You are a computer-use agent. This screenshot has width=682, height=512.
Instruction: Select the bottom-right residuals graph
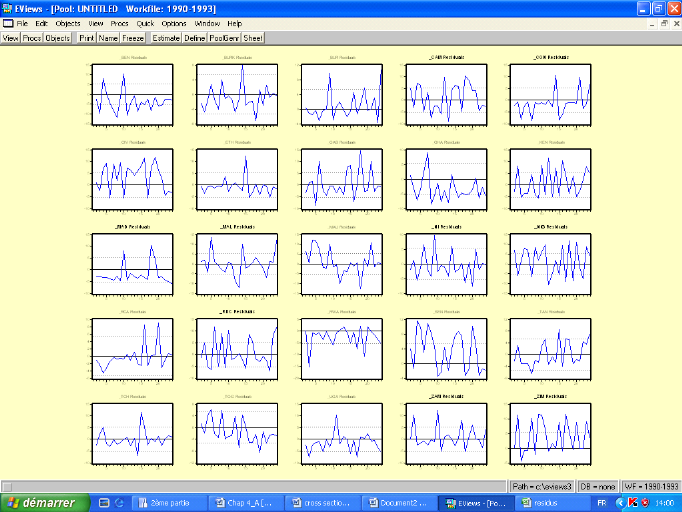point(550,435)
